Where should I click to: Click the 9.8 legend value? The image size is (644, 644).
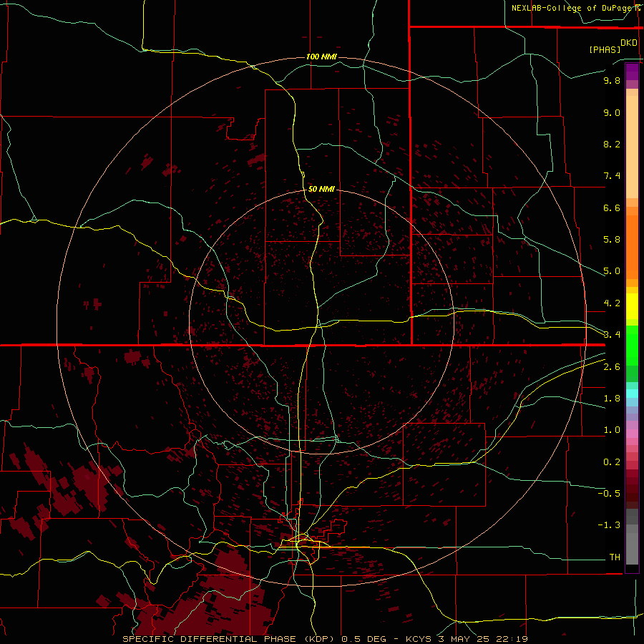pos(612,80)
